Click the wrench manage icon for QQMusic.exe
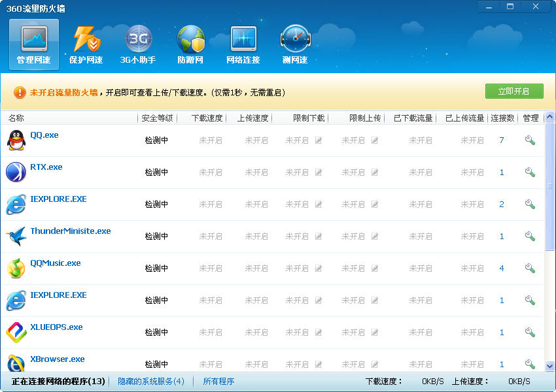This screenshot has width=556, height=392. (530, 269)
